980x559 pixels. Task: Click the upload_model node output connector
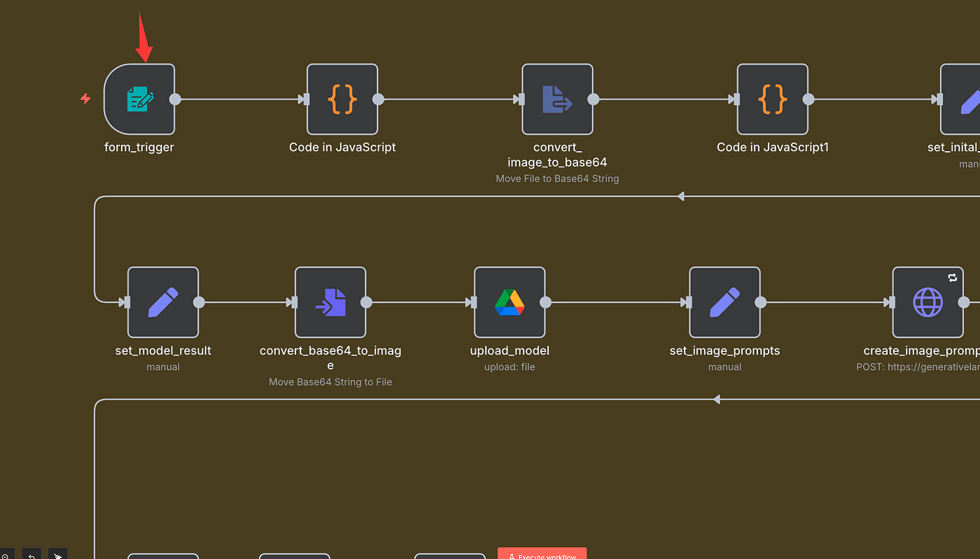pyautogui.click(x=545, y=302)
